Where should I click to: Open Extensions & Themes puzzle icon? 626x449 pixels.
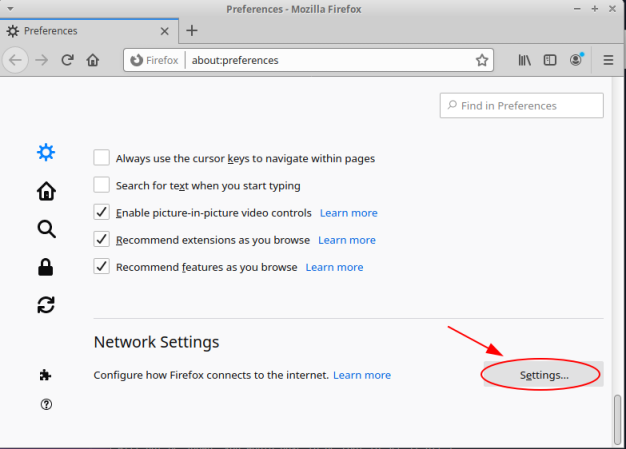click(45, 375)
